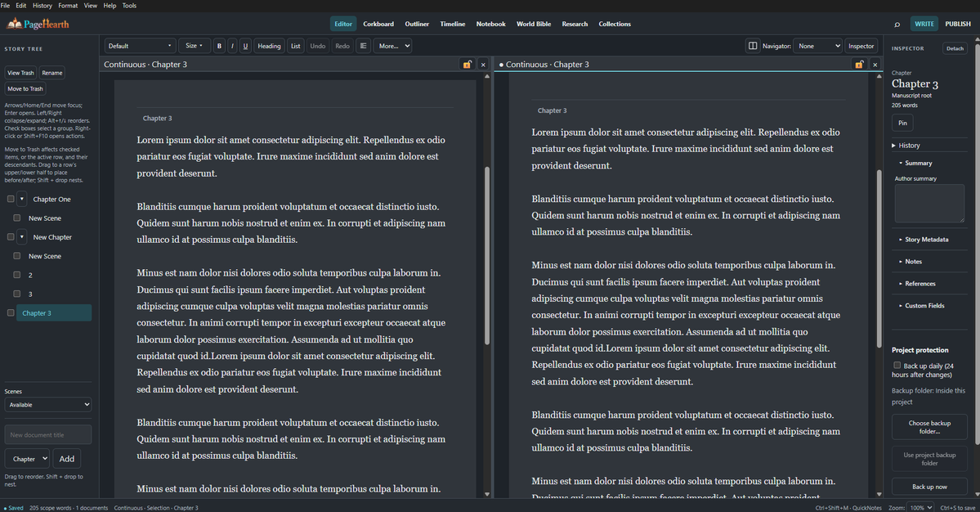The height and width of the screenshot is (512, 980).
Task: Open the Chapter document type dropdown
Action: click(28, 459)
